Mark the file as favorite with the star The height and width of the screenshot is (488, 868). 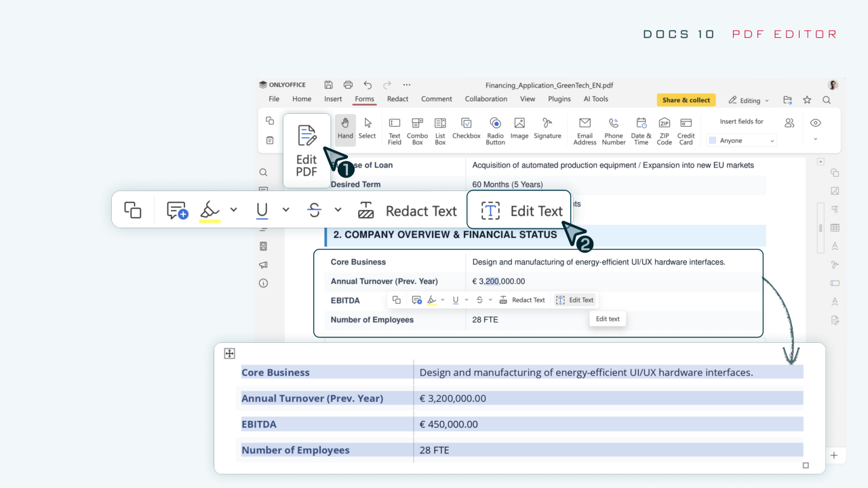tap(807, 100)
